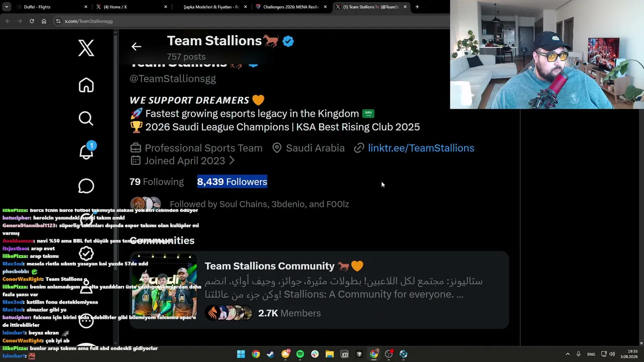Open OBS Studio from the taskbar
The width and height of the screenshot is (644, 362).
[389, 354]
